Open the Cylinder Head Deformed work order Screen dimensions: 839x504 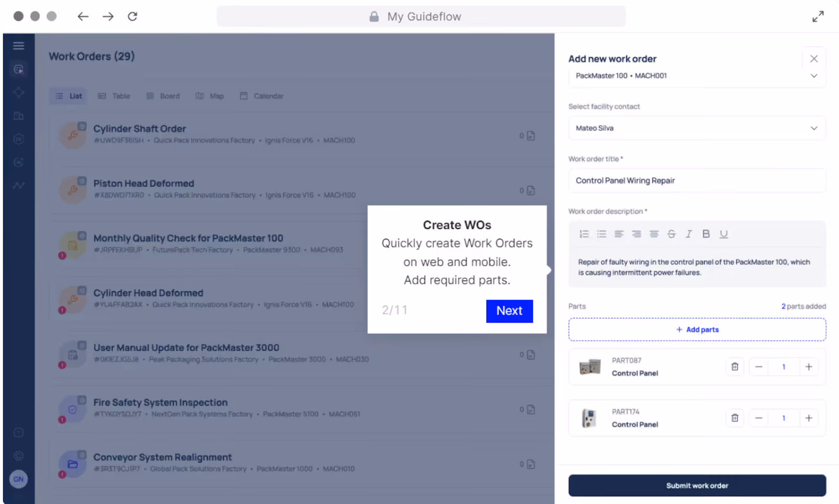click(x=148, y=293)
